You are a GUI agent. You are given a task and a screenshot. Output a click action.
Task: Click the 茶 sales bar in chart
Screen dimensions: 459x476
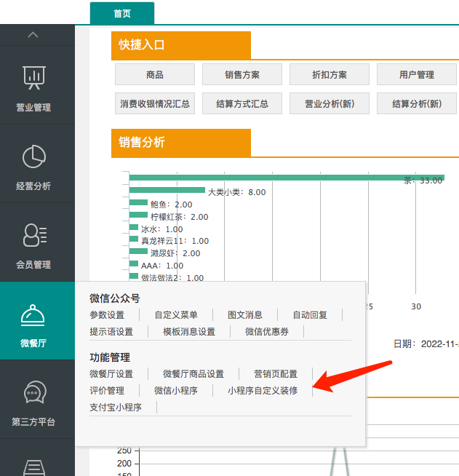point(284,178)
